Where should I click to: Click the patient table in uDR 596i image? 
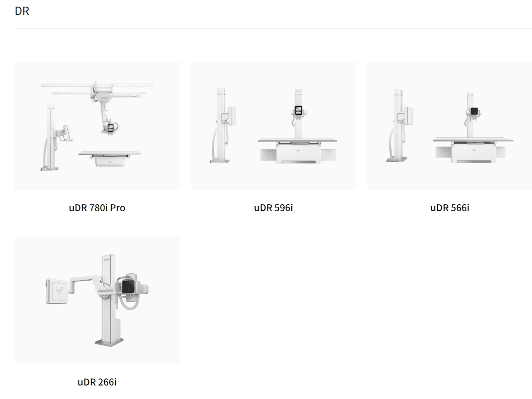pyautogui.click(x=298, y=151)
